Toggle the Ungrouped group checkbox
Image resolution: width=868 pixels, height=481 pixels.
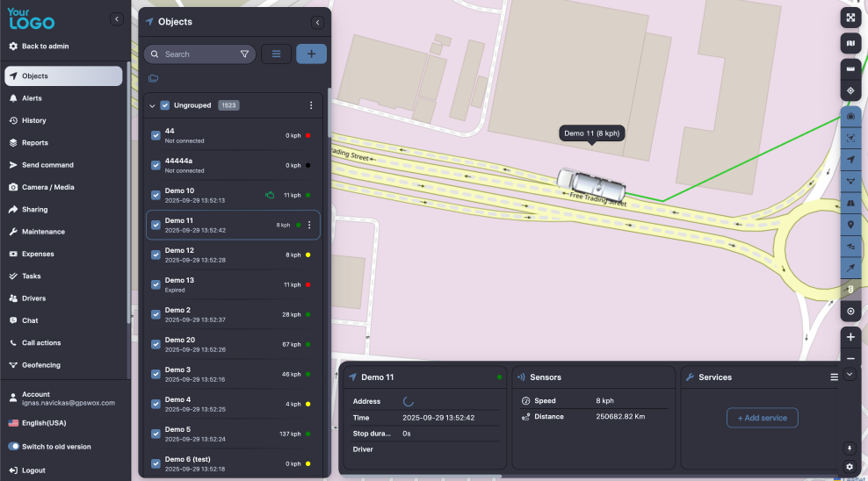(x=165, y=105)
